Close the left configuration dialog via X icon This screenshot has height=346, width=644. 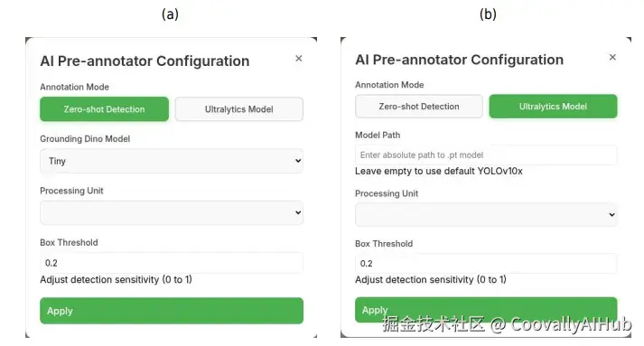coord(299,59)
